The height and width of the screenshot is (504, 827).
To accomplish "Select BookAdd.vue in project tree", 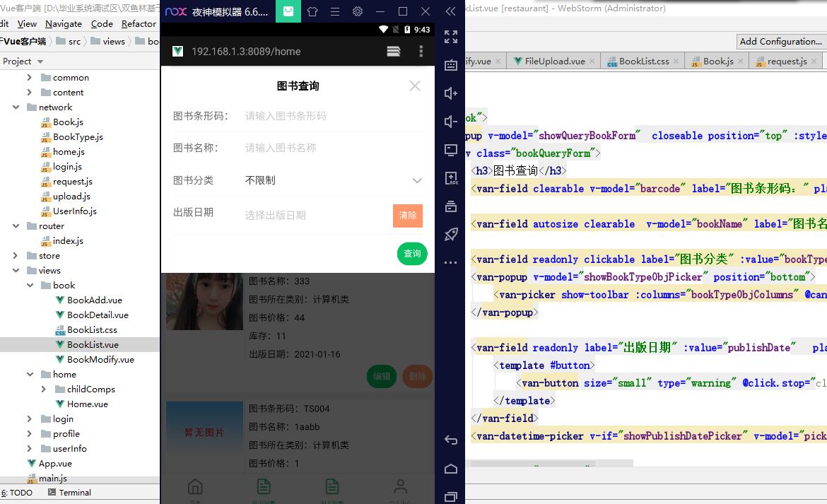I will tap(88, 300).
